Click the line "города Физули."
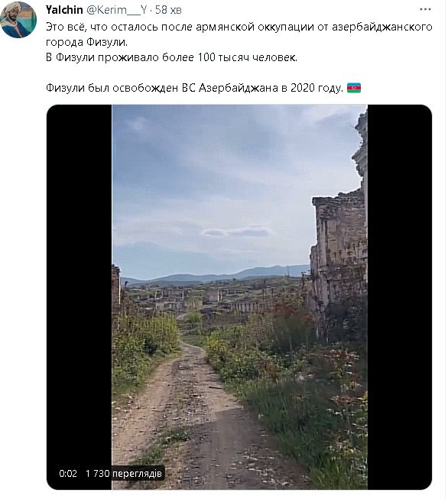 click(86, 42)
